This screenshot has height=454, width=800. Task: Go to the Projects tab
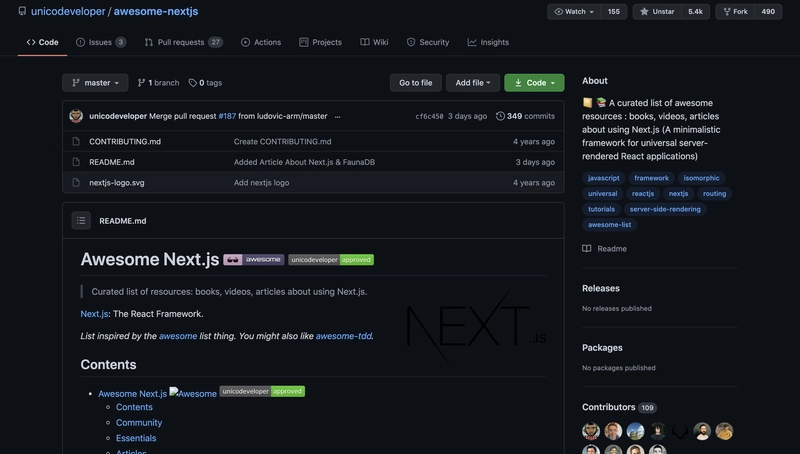click(320, 42)
